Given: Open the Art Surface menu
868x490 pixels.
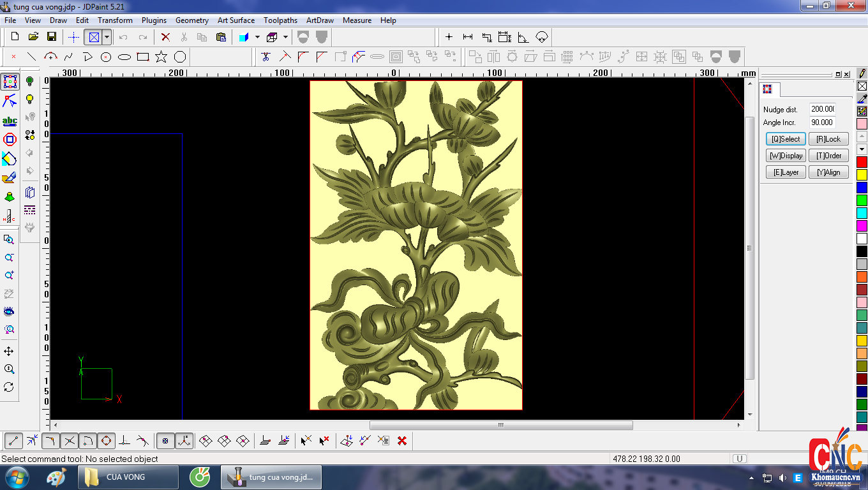Looking at the screenshot, I should [236, 20].
